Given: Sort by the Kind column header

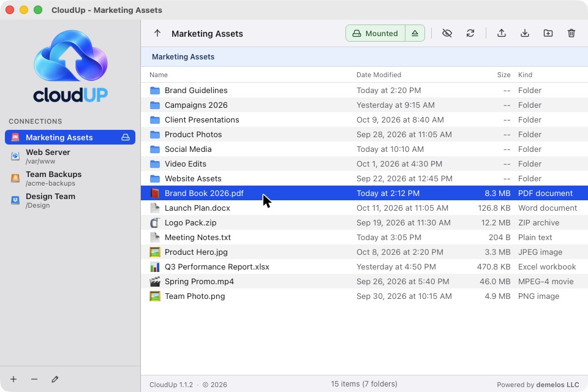Looking at the screenshot, I should (525, 75).
